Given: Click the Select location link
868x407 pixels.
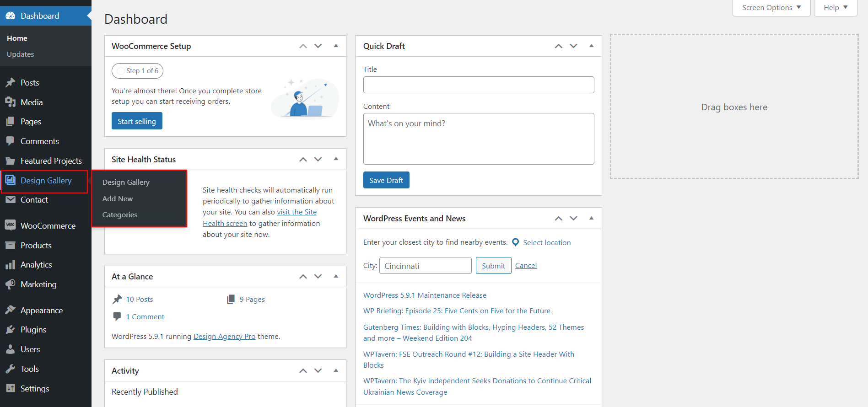Looking at the screenshot, I should click(547, 242).
